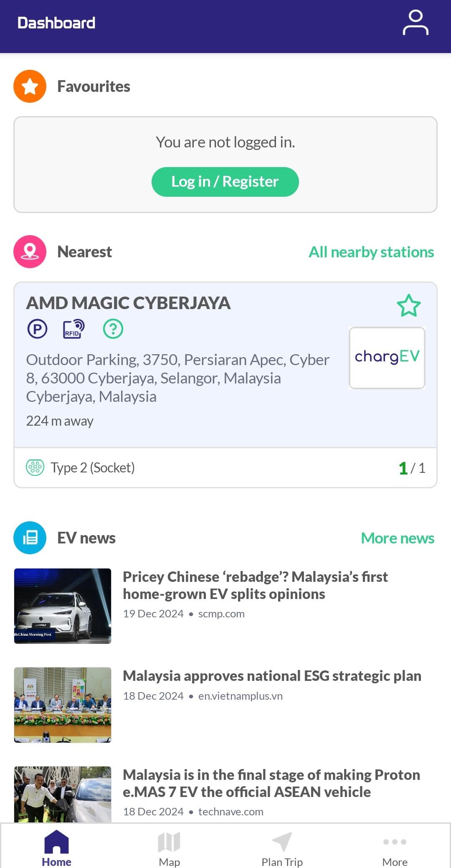Viewport: 451px width, 868px height.
Task: Open the chargEV operator logo
Action: [x=387, y=358]
